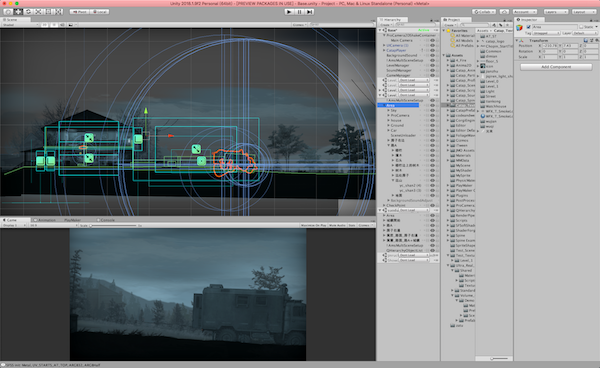Toggle the Static checkbox in Inspector

(581, 27)
